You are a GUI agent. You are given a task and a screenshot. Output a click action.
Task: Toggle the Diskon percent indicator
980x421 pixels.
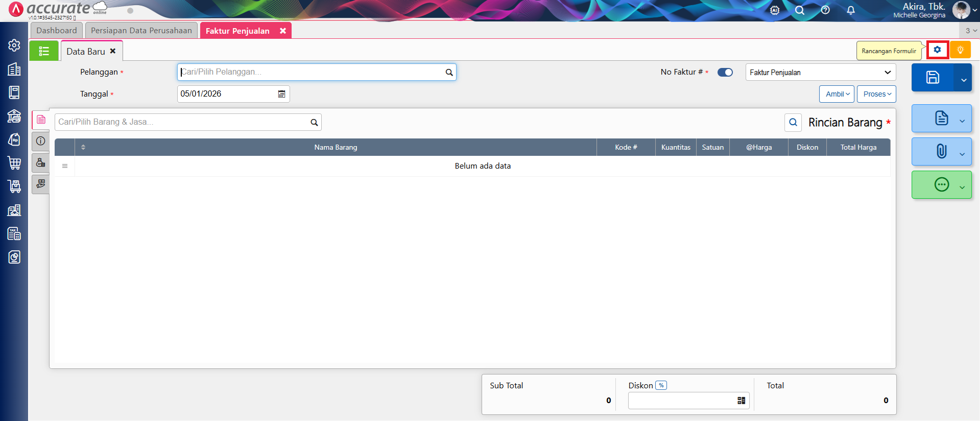pyautogui.click(x=661, y=386)
